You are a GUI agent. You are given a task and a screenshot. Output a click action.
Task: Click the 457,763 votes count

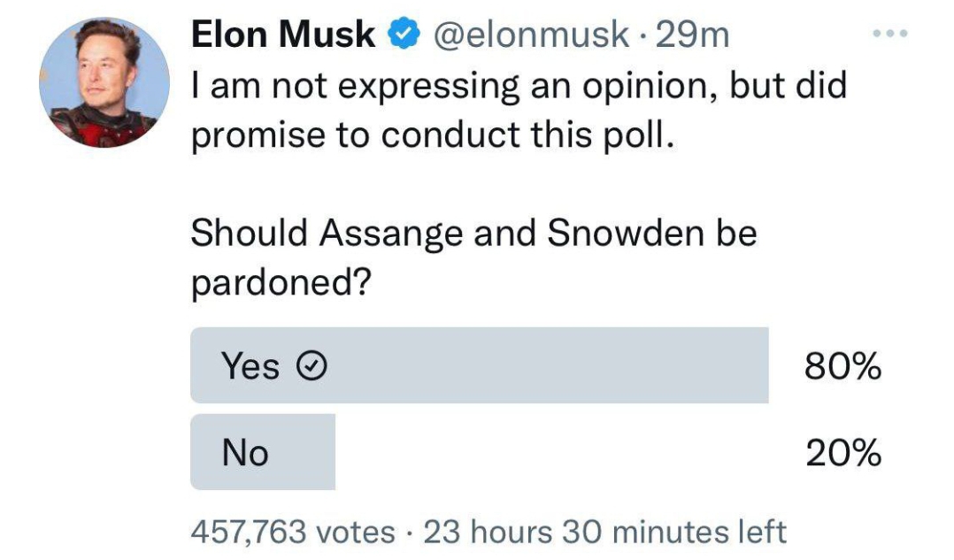tap(293, 532)
